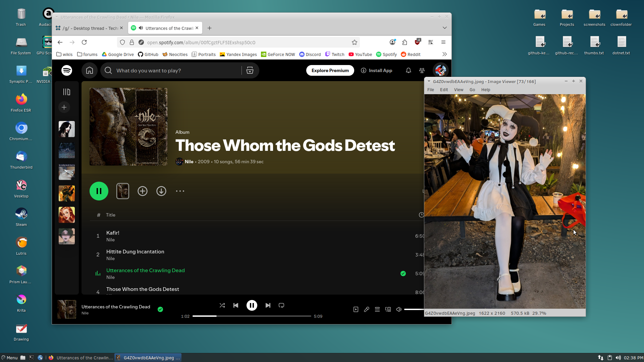Switch to the /g/ Desktop thread tab
Screen dimensions: 644x362
pos(88,28)
